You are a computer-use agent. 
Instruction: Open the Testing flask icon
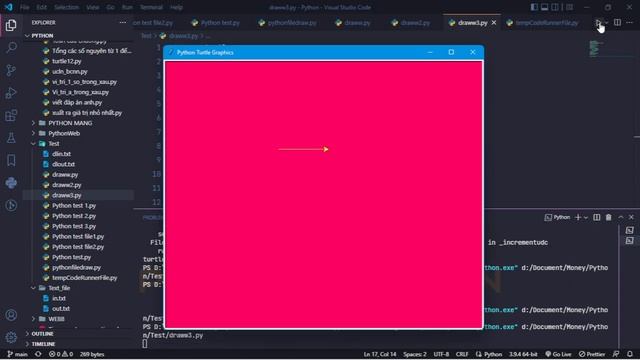11,138
